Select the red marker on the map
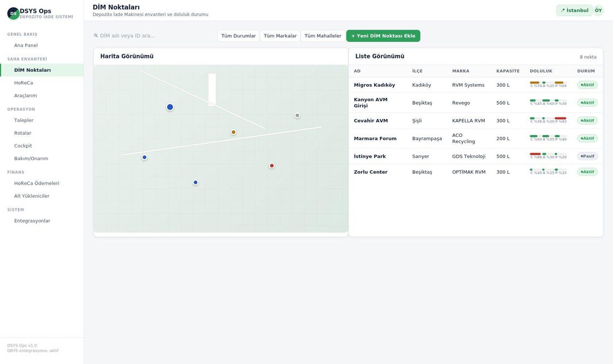Viewport: 613px width, 364px height. [272, 166]
